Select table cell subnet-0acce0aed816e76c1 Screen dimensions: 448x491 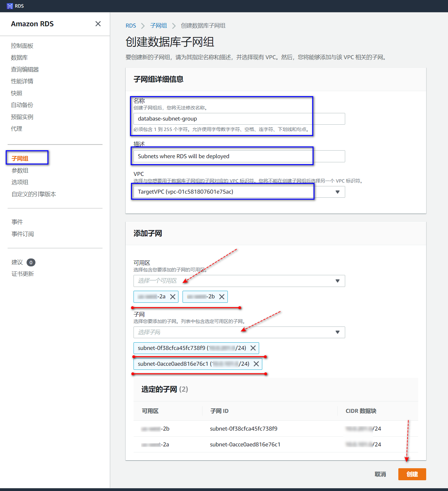[245, 444]
